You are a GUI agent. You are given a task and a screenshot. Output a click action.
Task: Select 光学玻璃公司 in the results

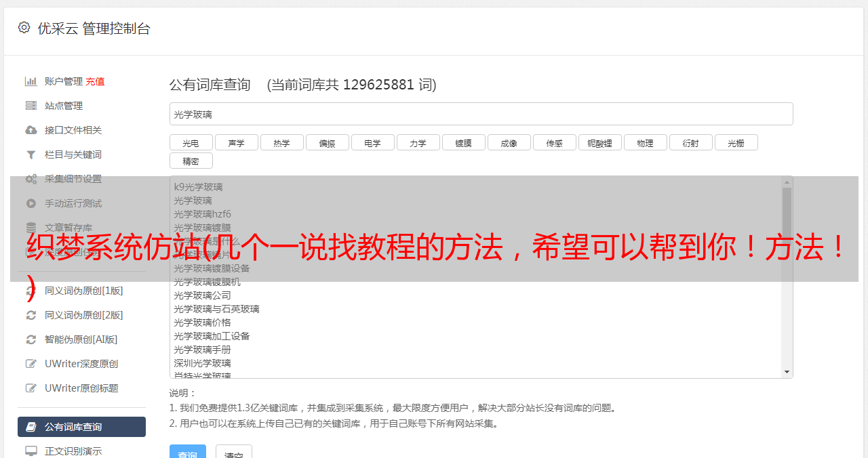pos(202,295)
